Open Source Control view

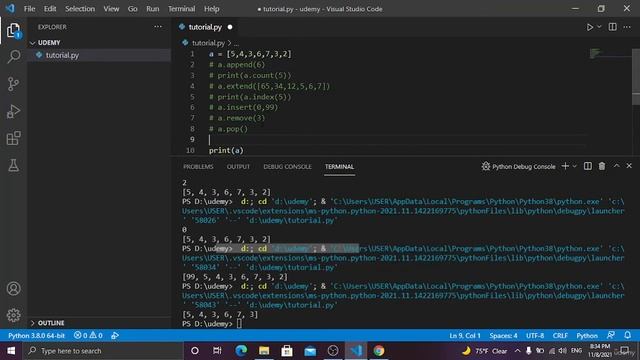13,84
